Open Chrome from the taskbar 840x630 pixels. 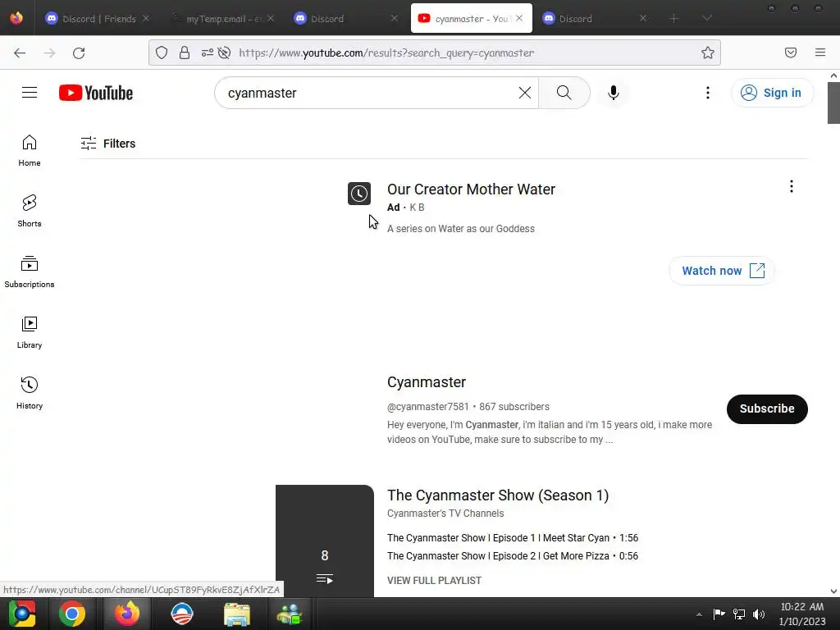click(x=72, y=614)
